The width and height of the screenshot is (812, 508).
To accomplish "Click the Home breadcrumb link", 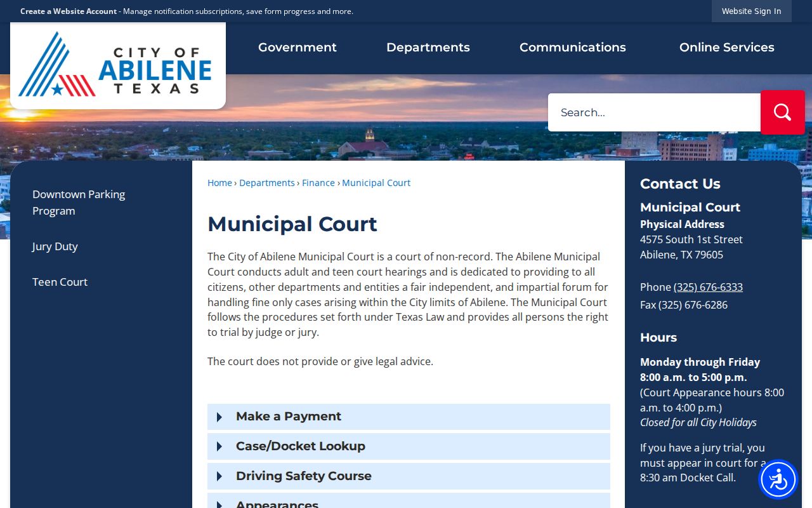I will [219, 183].
